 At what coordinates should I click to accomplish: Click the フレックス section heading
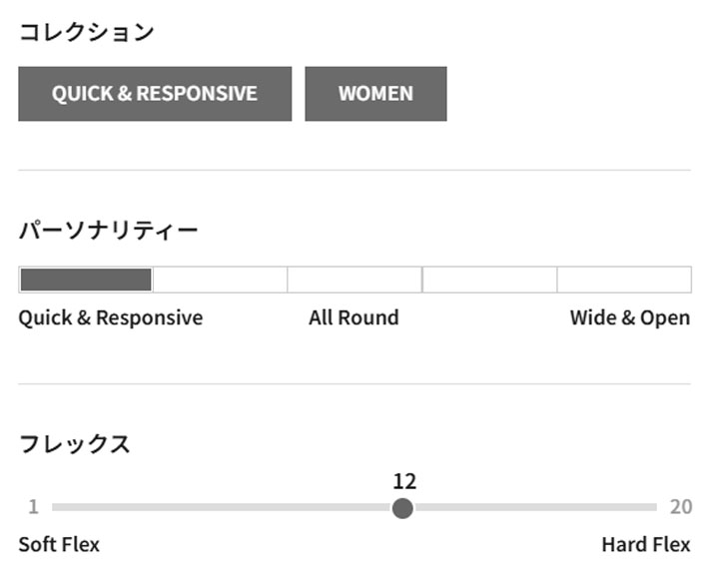[x=74, y=444]
